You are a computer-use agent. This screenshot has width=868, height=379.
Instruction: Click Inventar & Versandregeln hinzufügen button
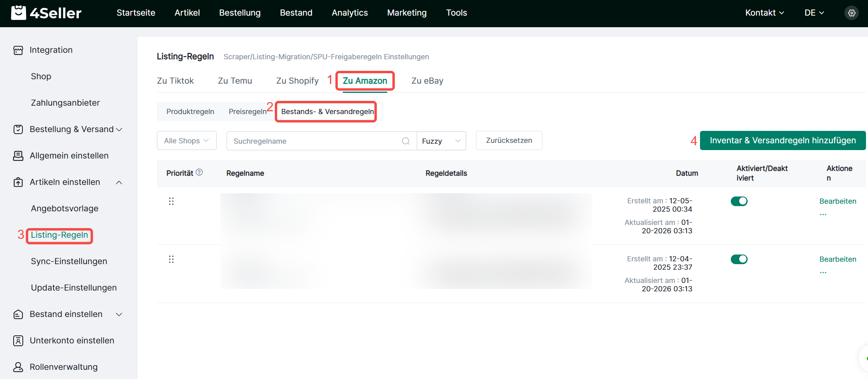(783, 140)
